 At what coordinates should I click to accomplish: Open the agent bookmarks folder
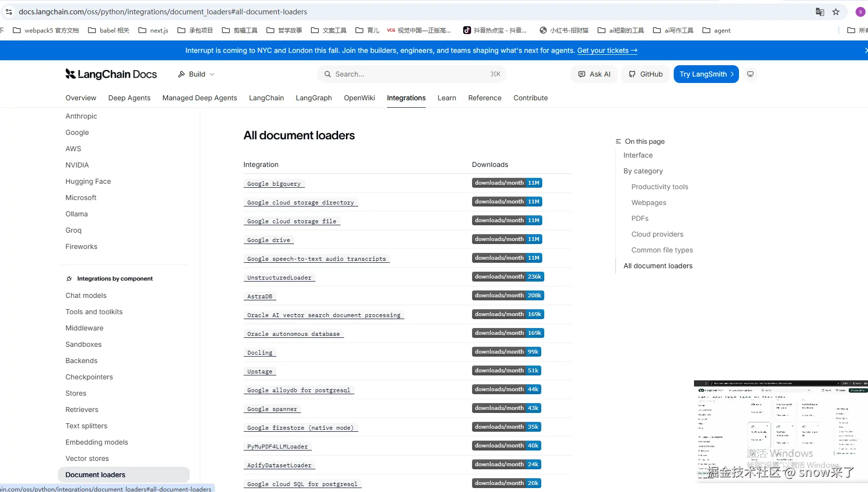[x=717, y=30]
